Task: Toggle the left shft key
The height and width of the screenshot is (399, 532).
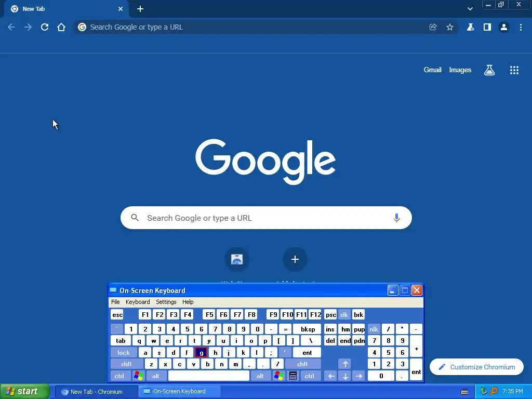Action: (x=126, y=364)
